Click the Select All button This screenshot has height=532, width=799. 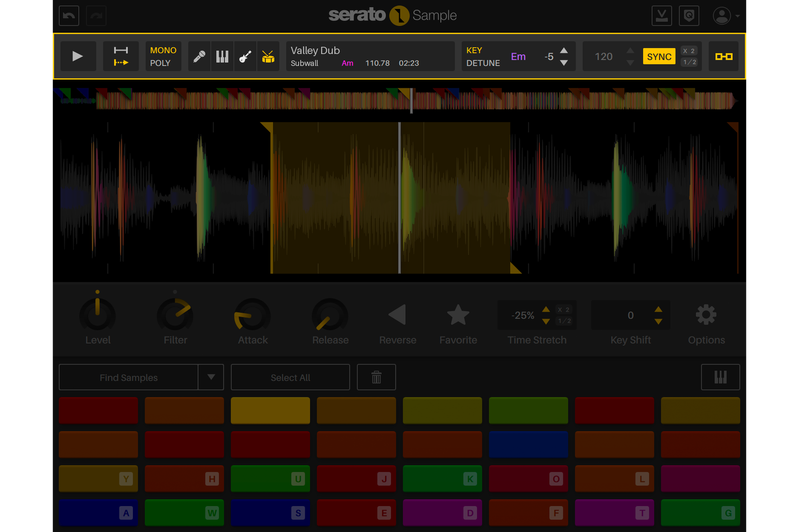point(290,377)
